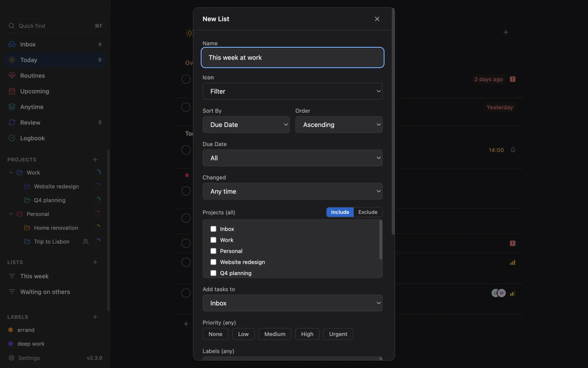Click the dialog's vertical scrollbar
This screenshot has width=588, height=368.
coord(393,121)
